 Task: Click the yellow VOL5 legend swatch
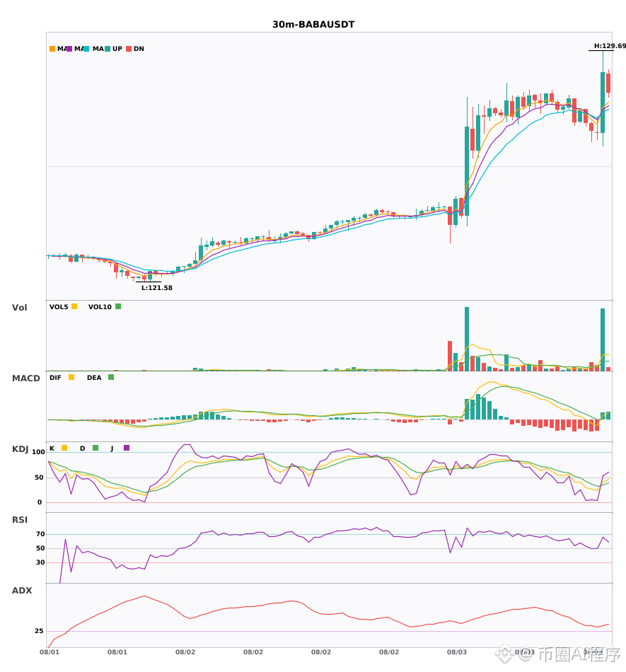point(74,306)
